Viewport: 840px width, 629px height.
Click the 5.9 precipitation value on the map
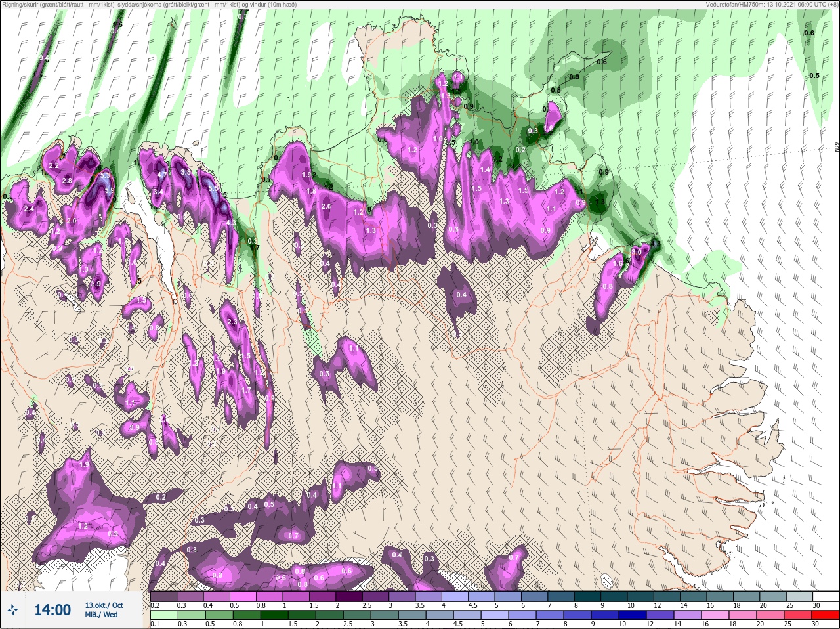point(110,191)
